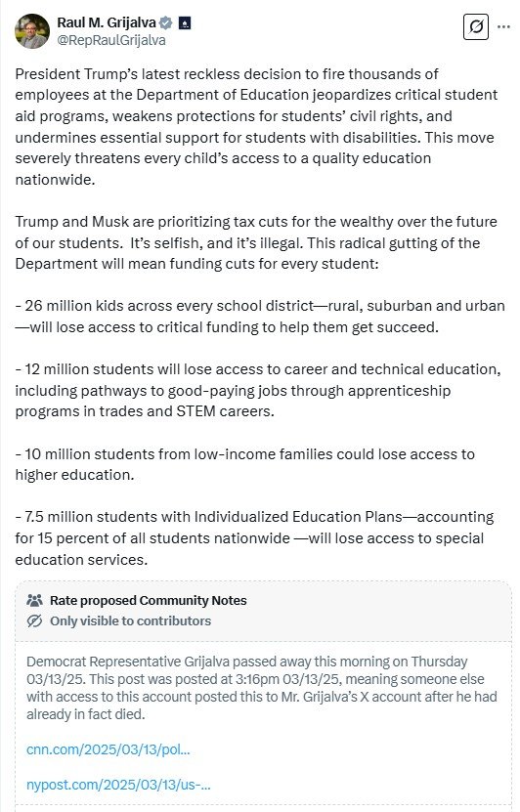The height and width of the screenshot is (812, 520).
Task: Click the government affiliation badge icon
Action: (x=185, y=22)
